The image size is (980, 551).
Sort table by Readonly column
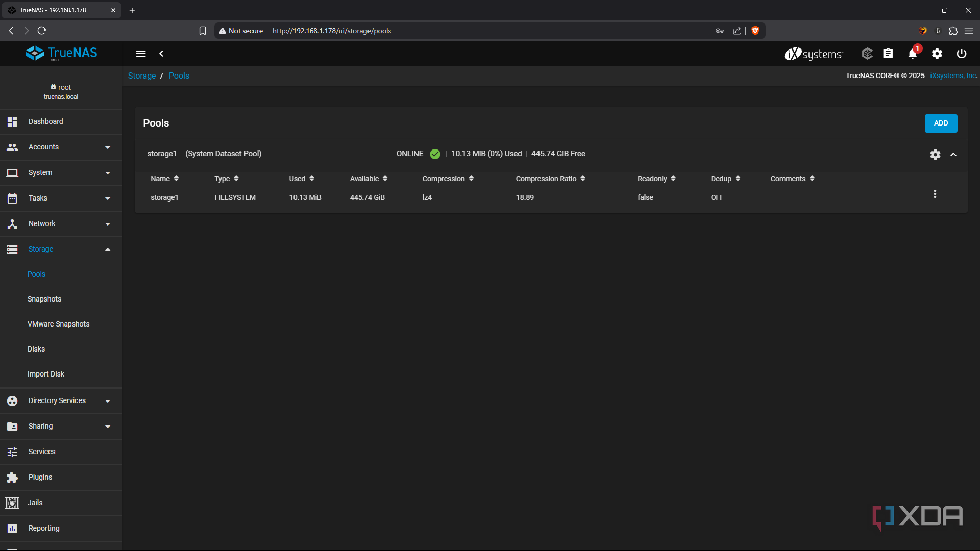click(x=656, y=179)
